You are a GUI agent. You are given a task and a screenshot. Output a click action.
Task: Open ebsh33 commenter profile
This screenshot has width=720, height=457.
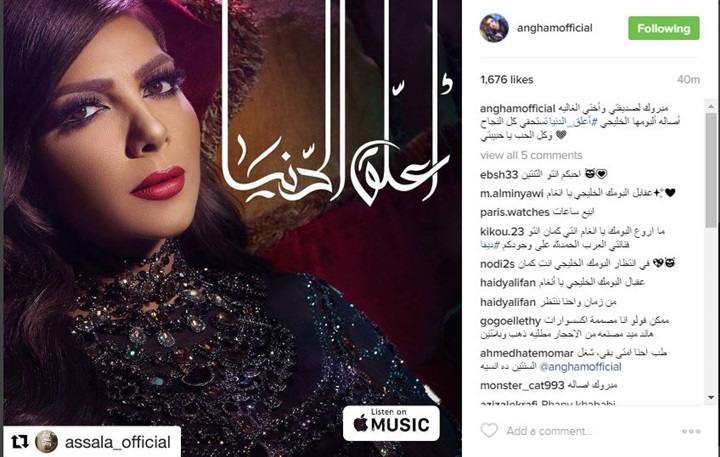(x=499, y=175)
